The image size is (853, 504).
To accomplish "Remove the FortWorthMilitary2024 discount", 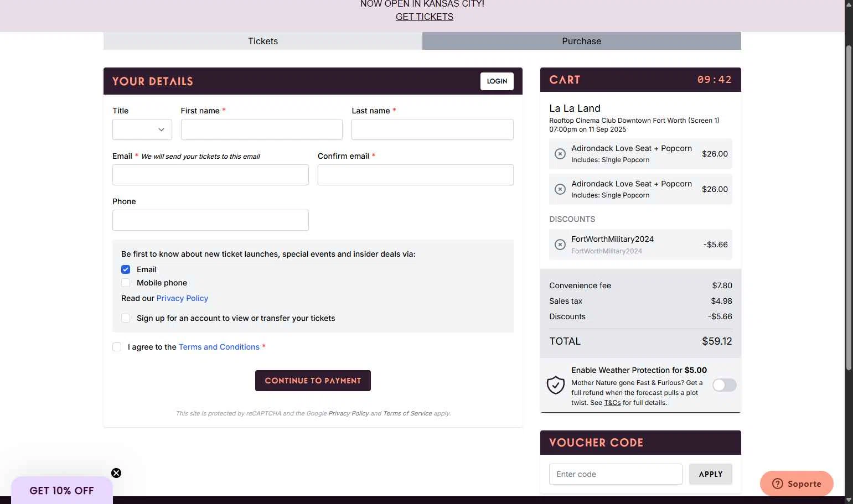I will pos(560,245).
